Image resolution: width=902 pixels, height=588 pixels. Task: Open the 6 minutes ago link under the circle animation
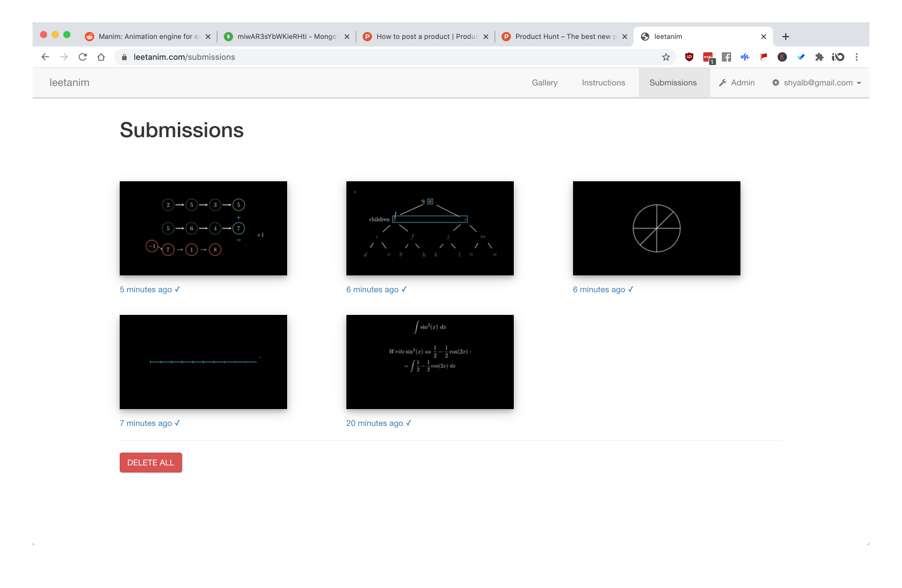[603, 289]
